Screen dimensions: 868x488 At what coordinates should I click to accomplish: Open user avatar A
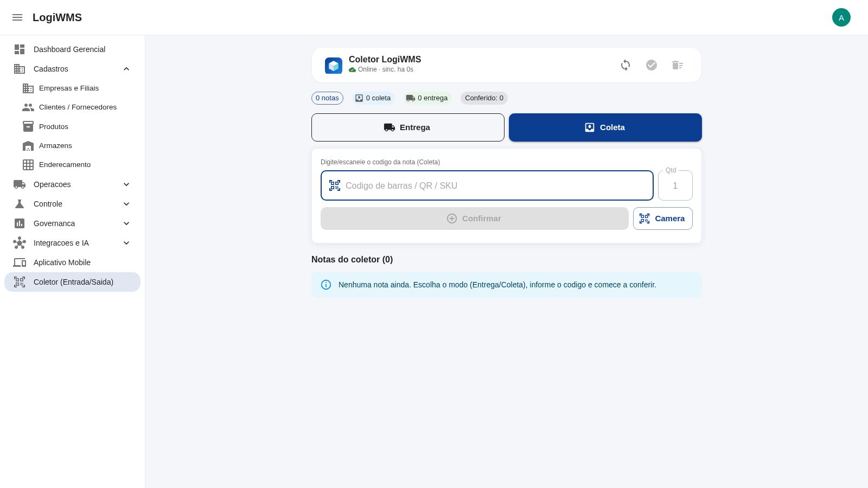(x=841, y=17)
